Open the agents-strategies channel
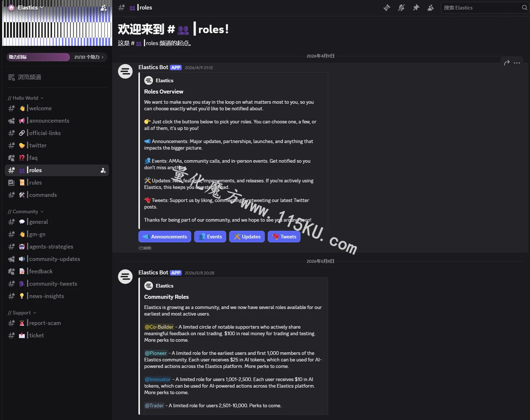 coord(57,247)
